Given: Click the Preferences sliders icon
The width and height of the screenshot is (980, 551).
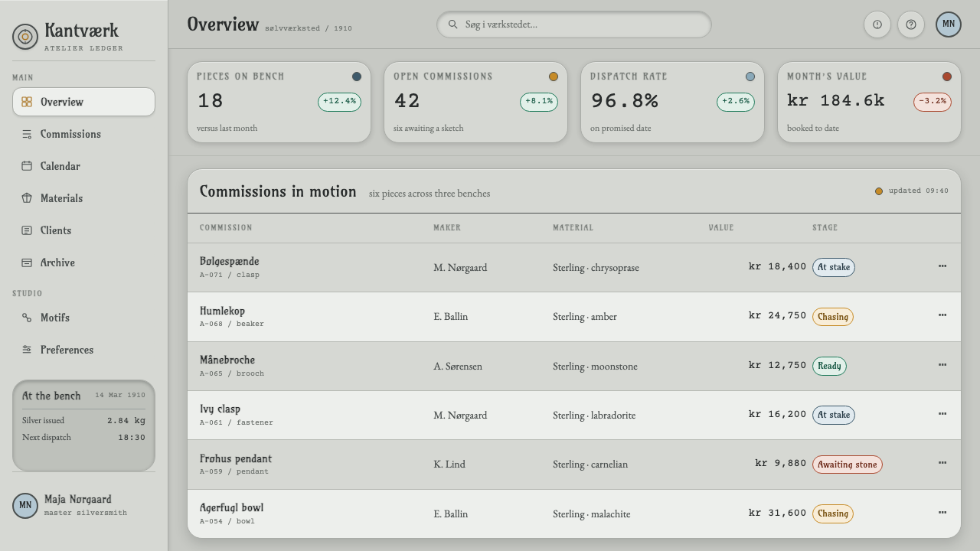Looking at the screenshot, I should tap(27, 350).
